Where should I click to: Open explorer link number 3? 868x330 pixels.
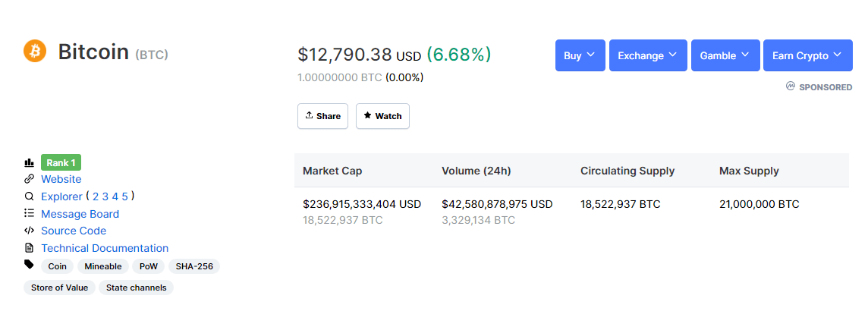click(105, 196)
